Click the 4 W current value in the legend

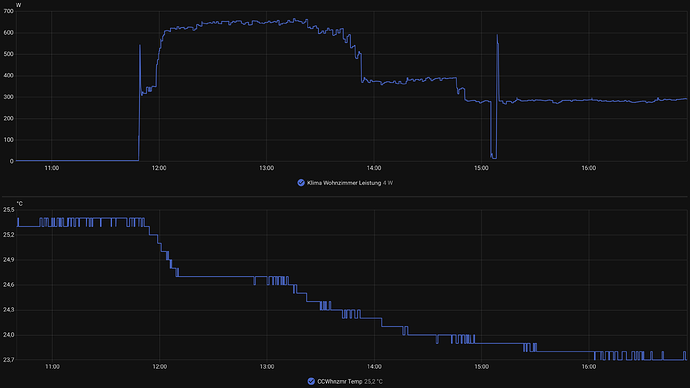(x=388, y=183)
